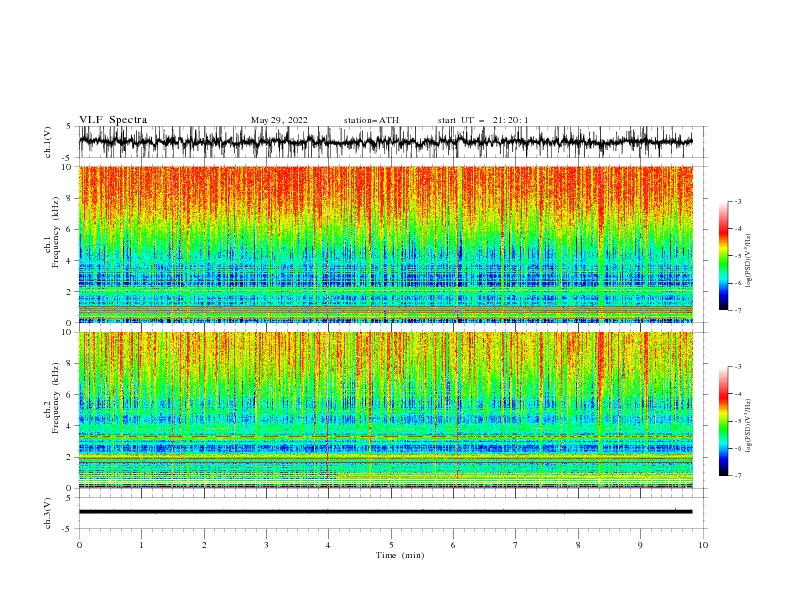Click the '7' tick on the time axis
Image resolution: width=792 pixels, height=612 pixels.
pos(516,545)
